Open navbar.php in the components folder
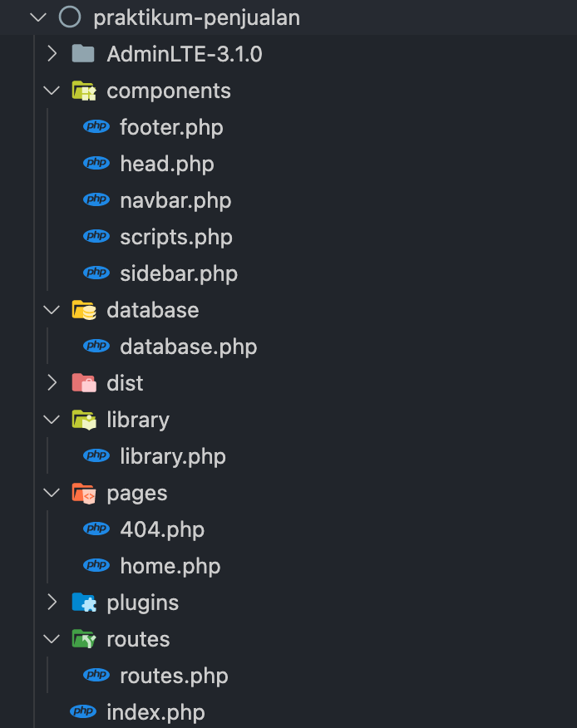The image size is (577, 728). pyautogui.click(x=175, y=200)
